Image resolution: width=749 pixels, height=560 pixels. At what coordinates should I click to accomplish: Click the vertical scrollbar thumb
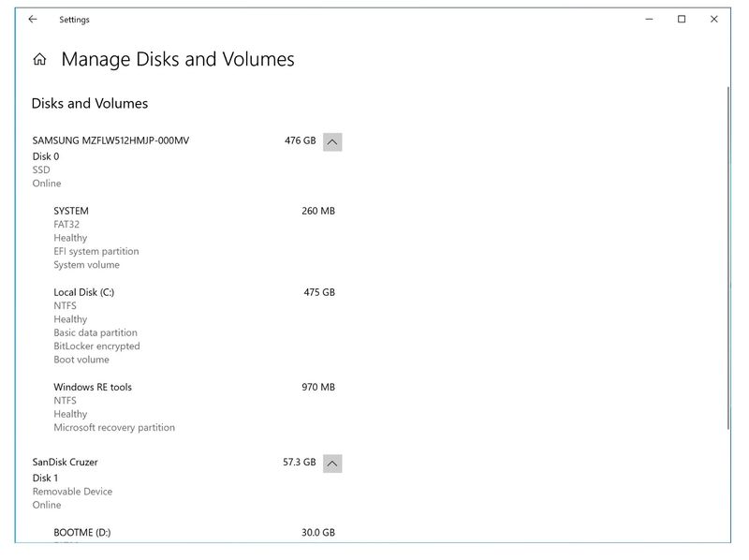click(x=728, y=258)
